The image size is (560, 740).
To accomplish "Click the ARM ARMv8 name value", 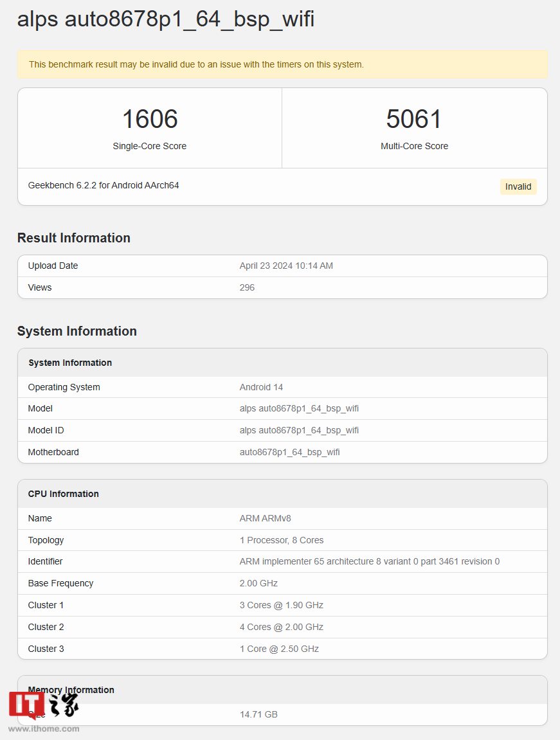I will coord(265,518).
